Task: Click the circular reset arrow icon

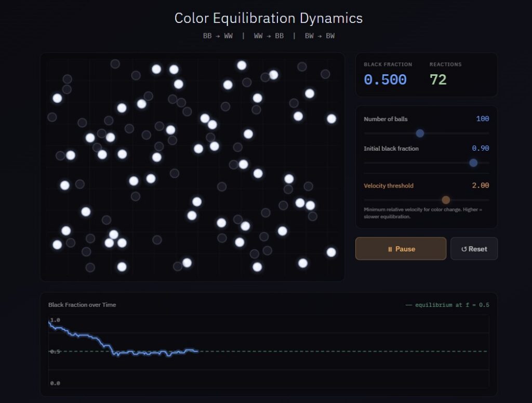Action: 464,249
